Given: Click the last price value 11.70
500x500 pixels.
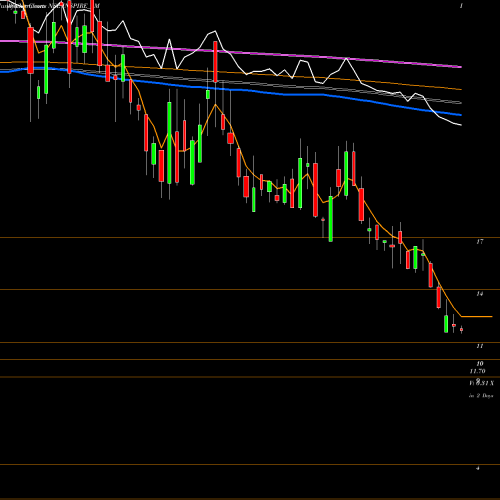Looking at the screenshot, I should click(477, 371).
